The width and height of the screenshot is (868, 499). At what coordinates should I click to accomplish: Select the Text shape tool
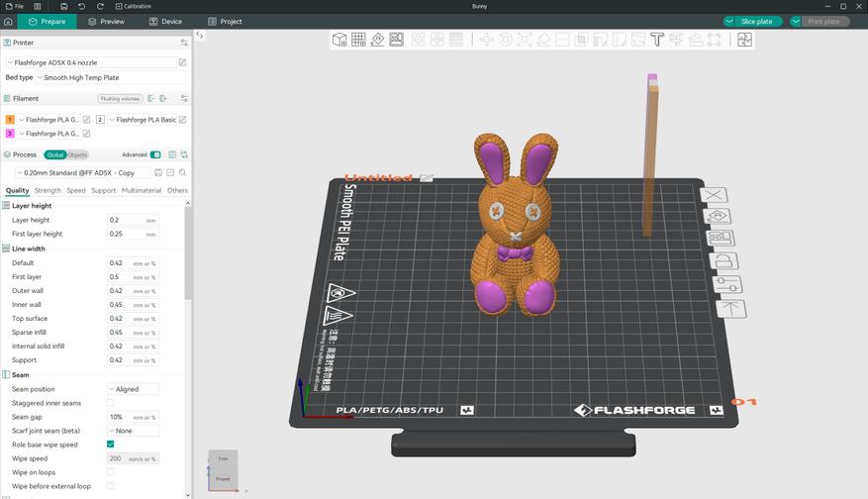pyautogui.click(x=657, y=40)
